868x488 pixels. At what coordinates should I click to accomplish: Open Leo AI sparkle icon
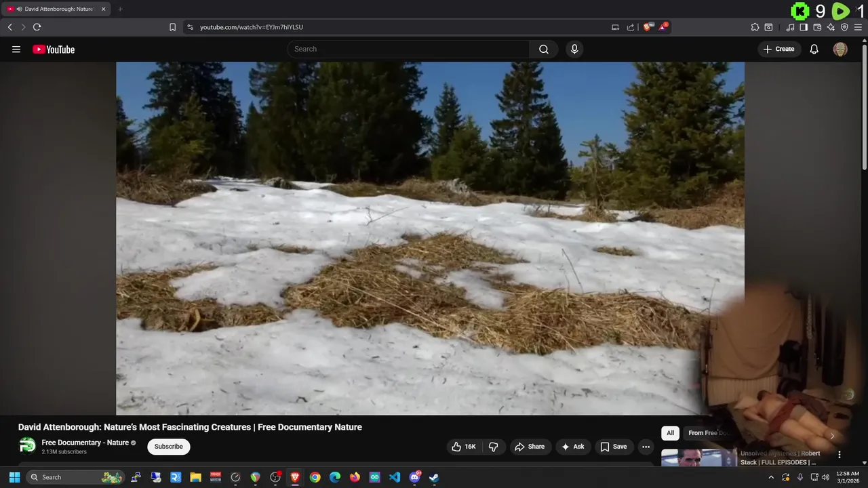[x=831, y=27]
